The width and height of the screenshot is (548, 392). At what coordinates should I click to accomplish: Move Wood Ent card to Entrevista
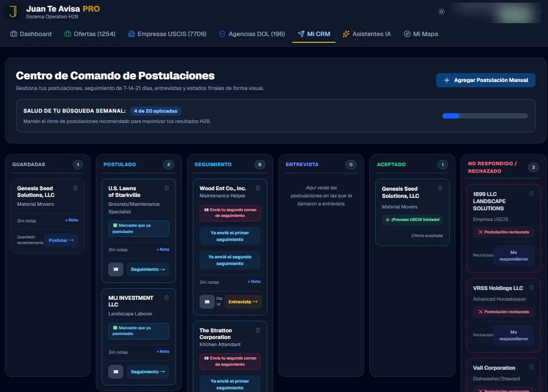[243, 302]
